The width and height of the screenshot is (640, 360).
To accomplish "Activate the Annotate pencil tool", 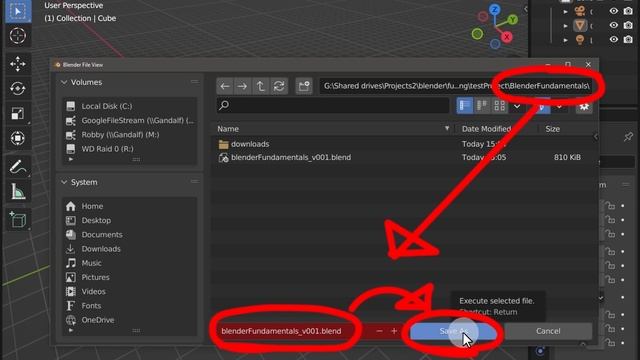I will tap(18, 167).
